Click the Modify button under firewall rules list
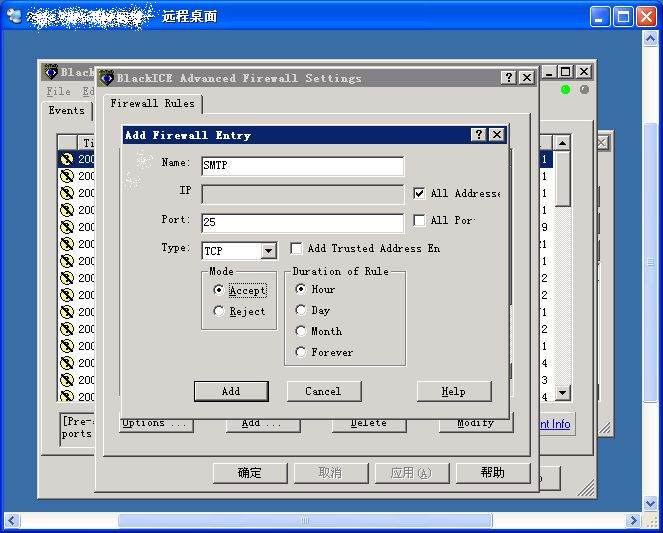 476,424
